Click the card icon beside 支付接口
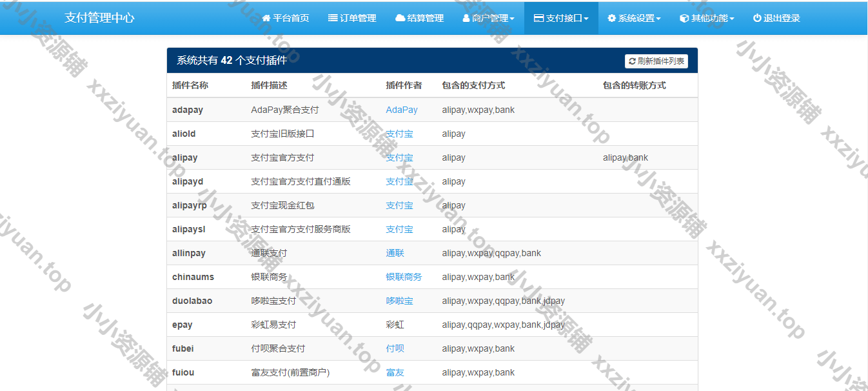This screenshot has width=868, height=391. click(538, 18)
